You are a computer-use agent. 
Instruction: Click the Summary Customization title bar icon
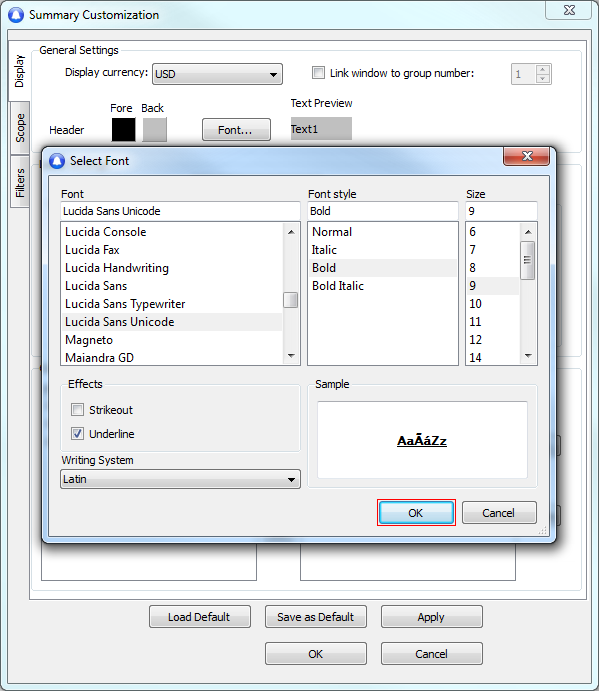click(x=16, y=15)
